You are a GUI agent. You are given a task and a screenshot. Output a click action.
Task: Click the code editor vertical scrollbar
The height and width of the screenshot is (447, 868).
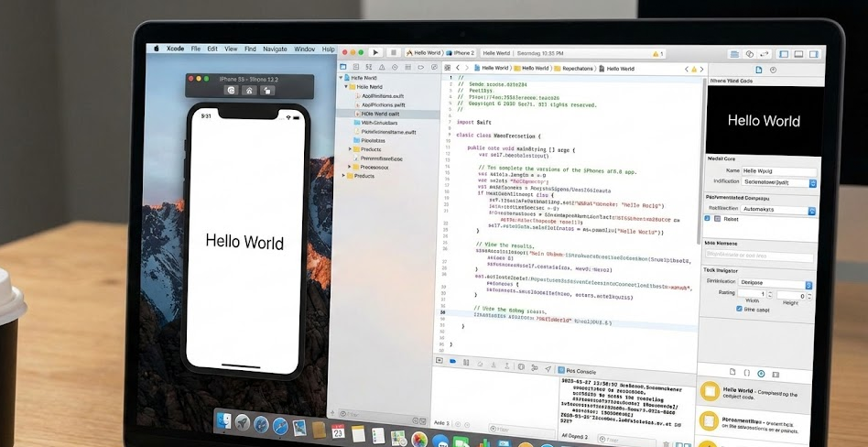click(700, 160)
